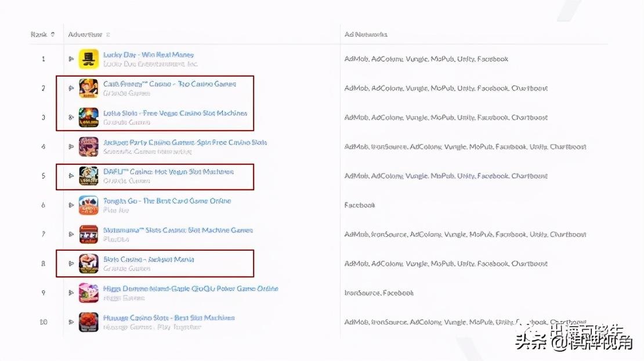Image resolution: width=644 pixels, height=361 pixels.
Task: Open the Cash Frenzy Casino app icon
Action: click(x=89, y=88)
